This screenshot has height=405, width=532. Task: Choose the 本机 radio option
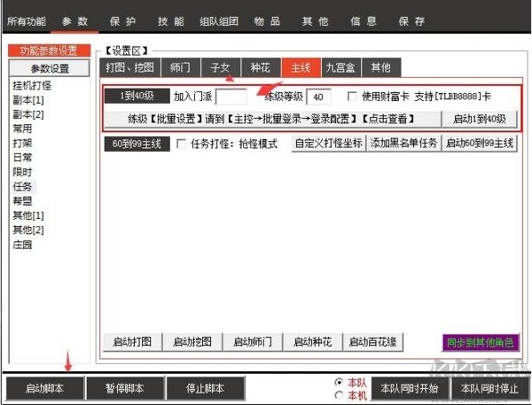click(x=339, y=393)
